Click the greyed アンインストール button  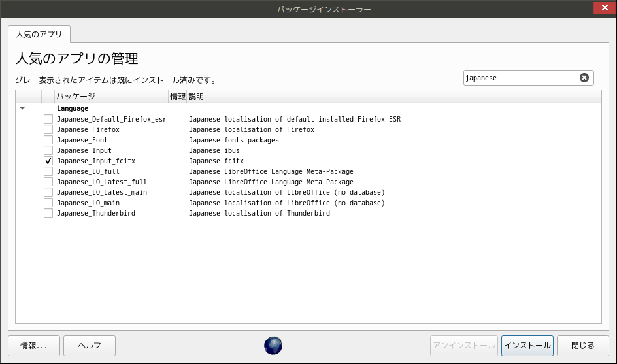pos(464,346)
